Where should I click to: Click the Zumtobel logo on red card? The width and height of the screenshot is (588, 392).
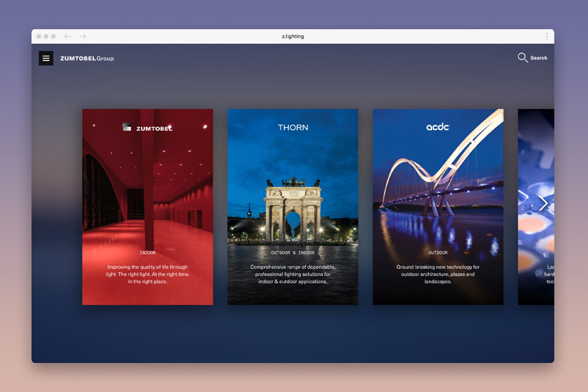pyautogui.click(x=147, y=128)
